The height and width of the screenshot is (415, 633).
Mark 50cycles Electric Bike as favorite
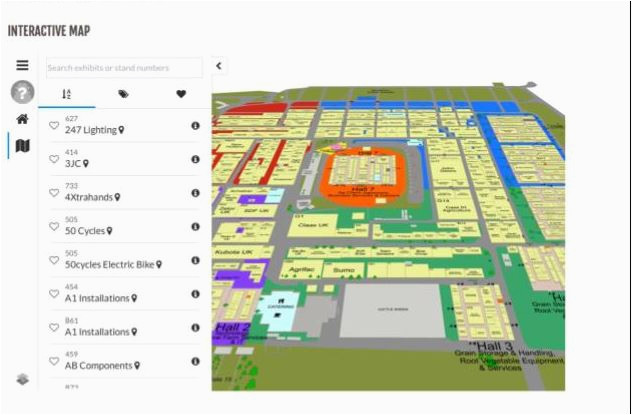tap(55, 261)
